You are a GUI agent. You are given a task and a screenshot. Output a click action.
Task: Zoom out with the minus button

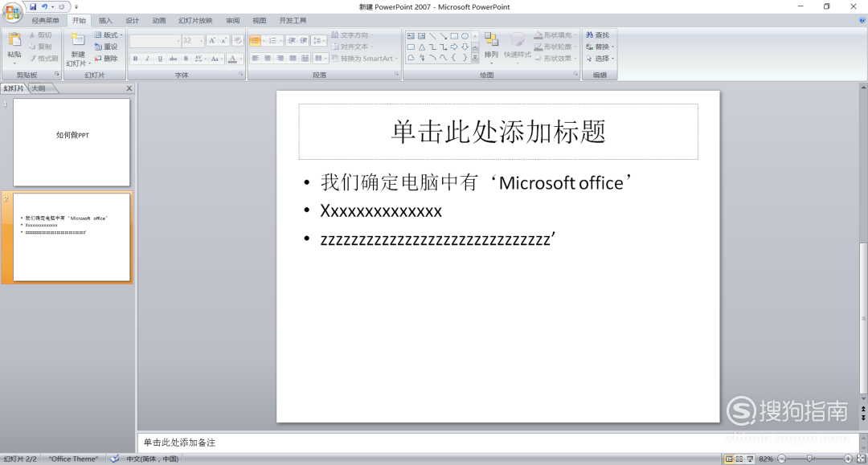pos(782,459)
